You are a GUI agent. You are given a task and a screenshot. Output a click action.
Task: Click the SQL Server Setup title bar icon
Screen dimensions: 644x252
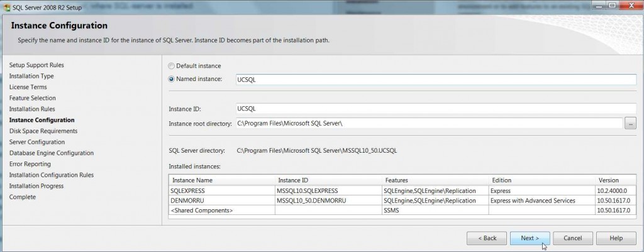click(7, 8)
